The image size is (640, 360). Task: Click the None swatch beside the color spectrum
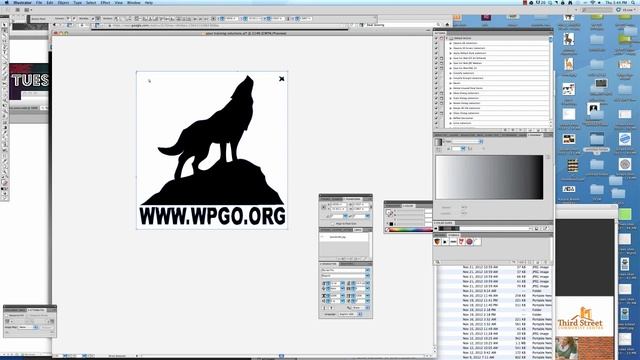tap(387, 230)
